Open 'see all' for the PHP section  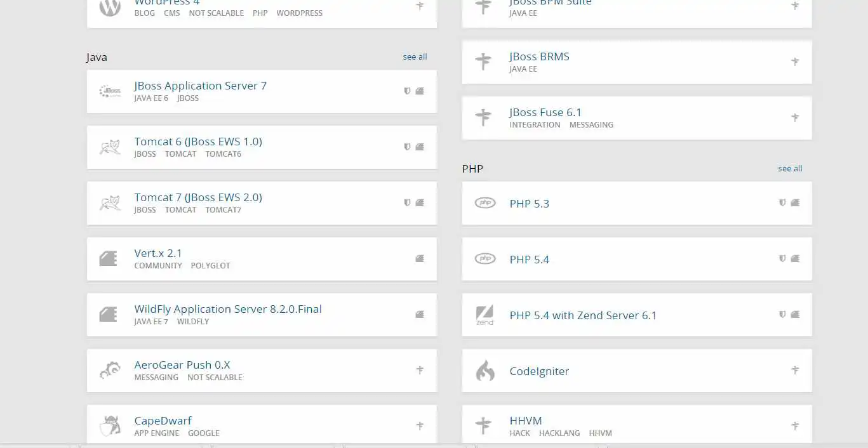tap(790, 169)
